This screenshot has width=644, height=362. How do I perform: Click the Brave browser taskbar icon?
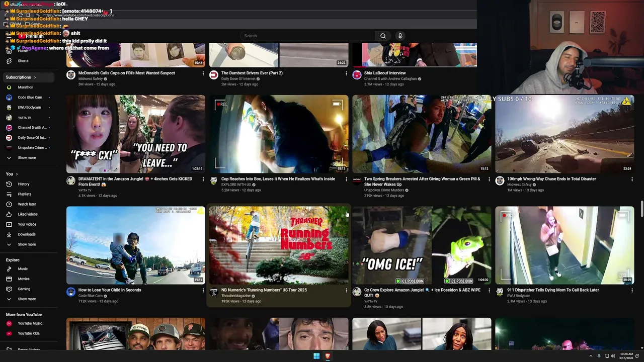328,356
